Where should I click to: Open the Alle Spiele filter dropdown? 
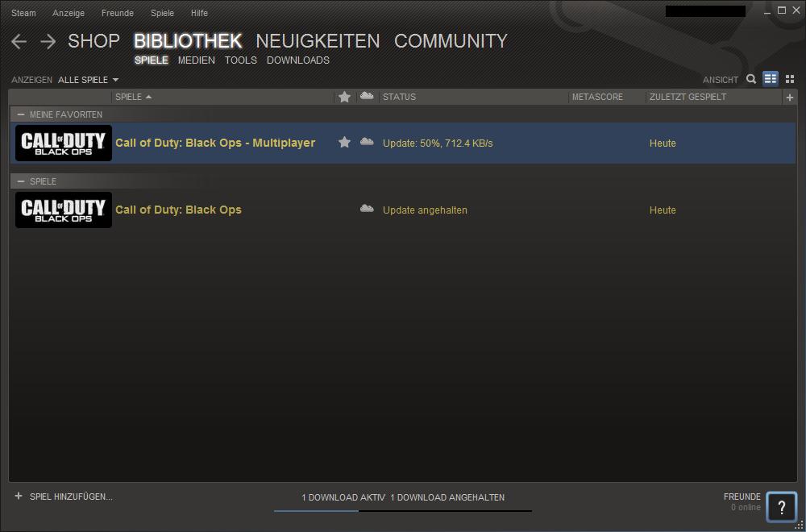click(89, 80)
